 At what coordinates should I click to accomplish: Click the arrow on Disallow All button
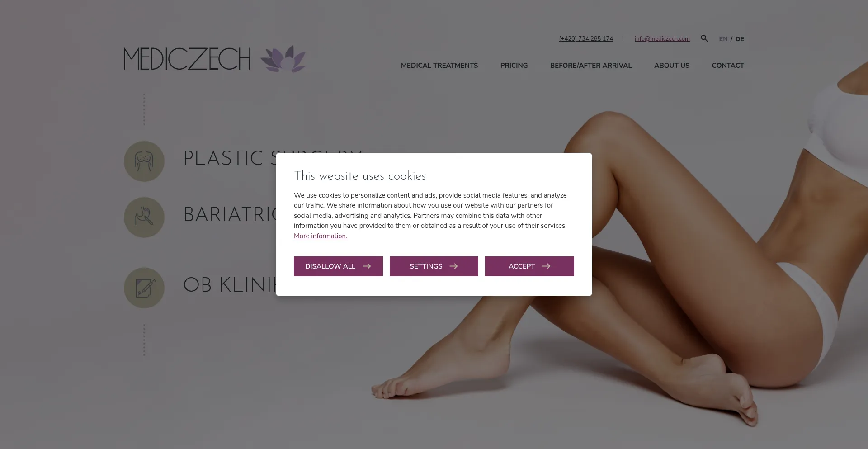coord(367,266)
